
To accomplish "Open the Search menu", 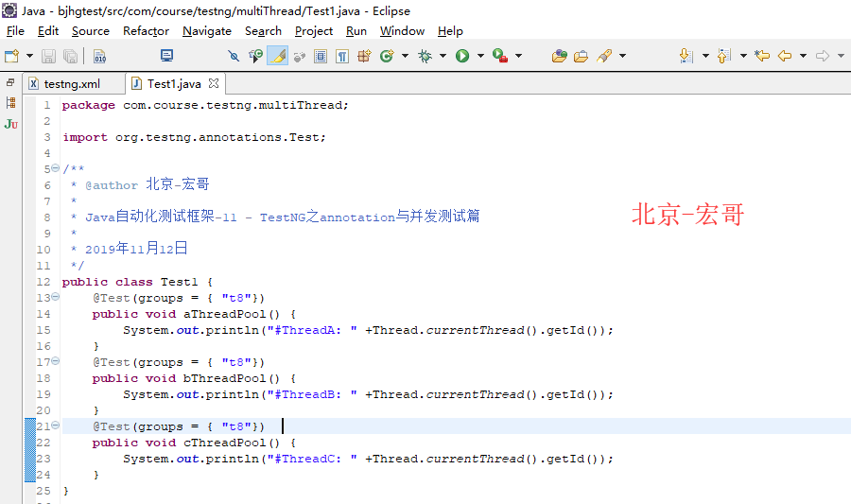I will [263, 31].
